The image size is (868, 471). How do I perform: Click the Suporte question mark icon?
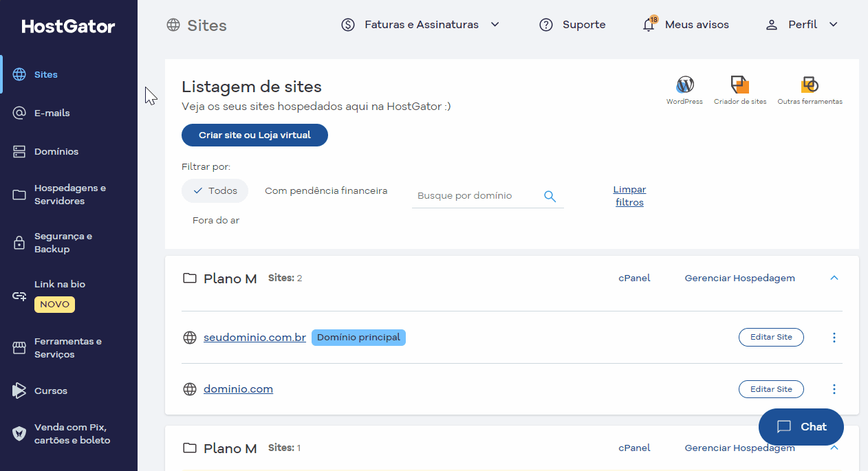(546, 25)
